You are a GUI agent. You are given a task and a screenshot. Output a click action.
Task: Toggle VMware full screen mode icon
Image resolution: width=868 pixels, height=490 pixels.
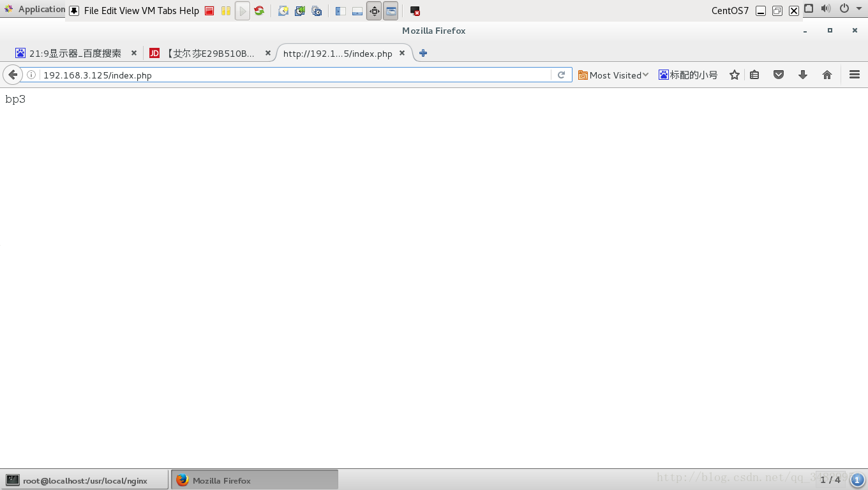pos(374,11)
